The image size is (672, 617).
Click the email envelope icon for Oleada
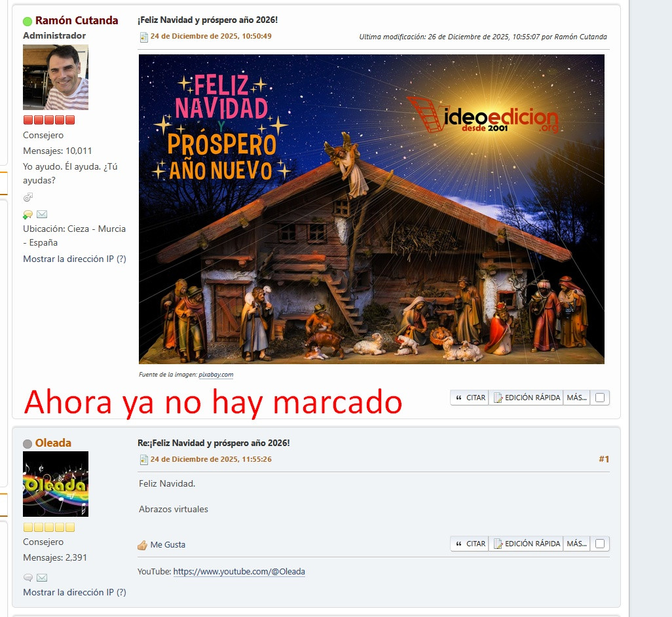[x=42, y=578]
